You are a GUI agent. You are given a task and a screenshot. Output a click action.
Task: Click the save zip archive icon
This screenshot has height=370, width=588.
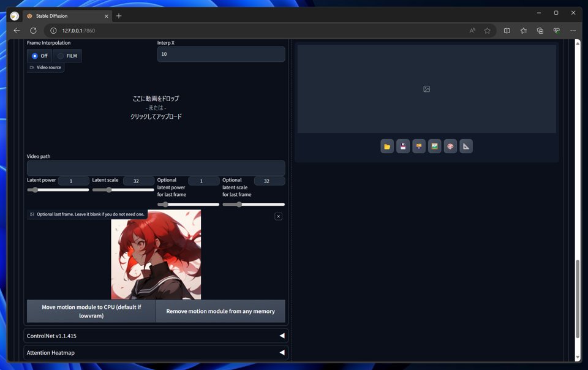419,146
